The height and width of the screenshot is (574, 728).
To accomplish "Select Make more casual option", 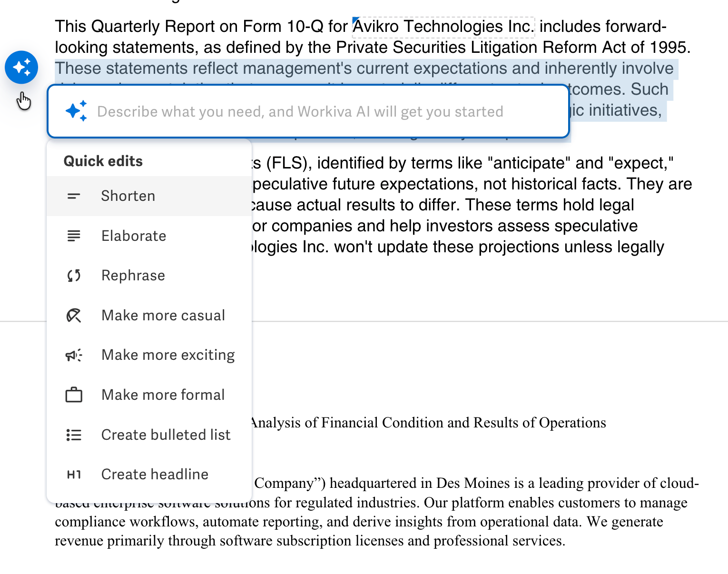I will click(149, 315).
